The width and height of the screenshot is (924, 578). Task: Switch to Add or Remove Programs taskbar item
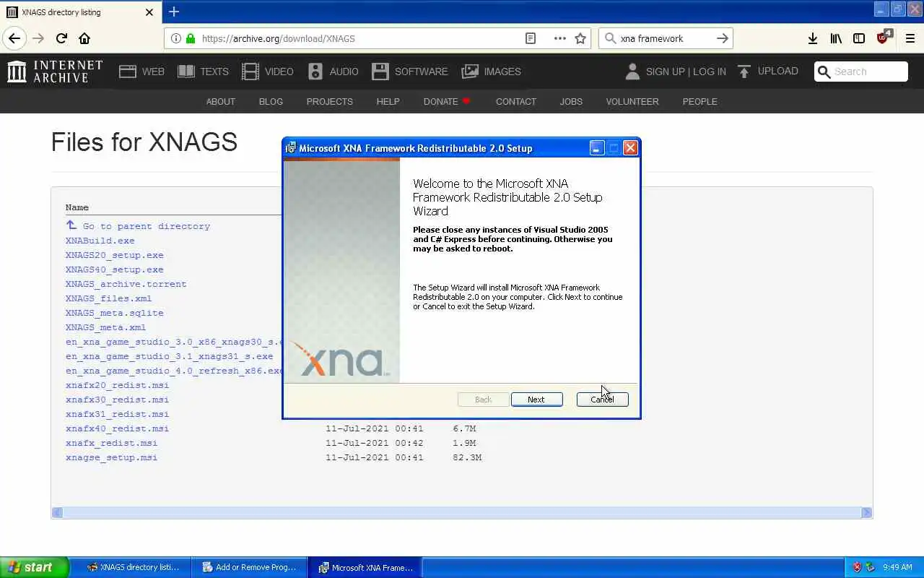point(249,567)
